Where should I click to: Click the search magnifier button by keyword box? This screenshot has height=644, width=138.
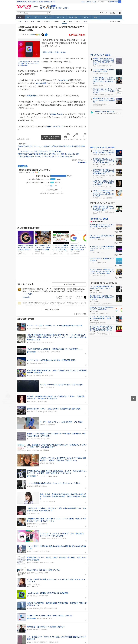point(49,13)
